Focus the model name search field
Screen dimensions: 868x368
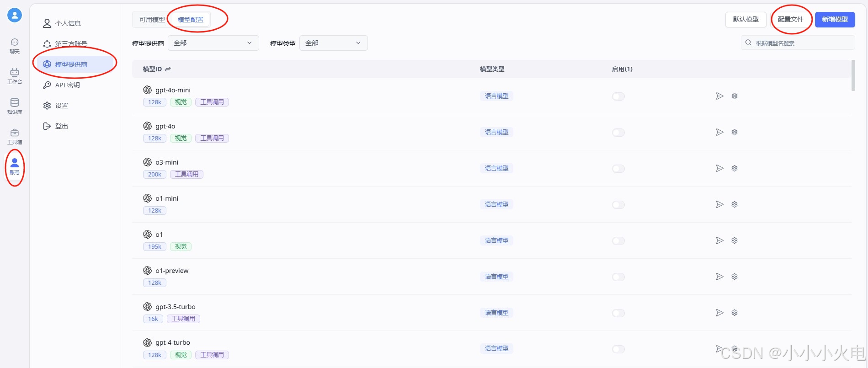(x=798, y=43)
